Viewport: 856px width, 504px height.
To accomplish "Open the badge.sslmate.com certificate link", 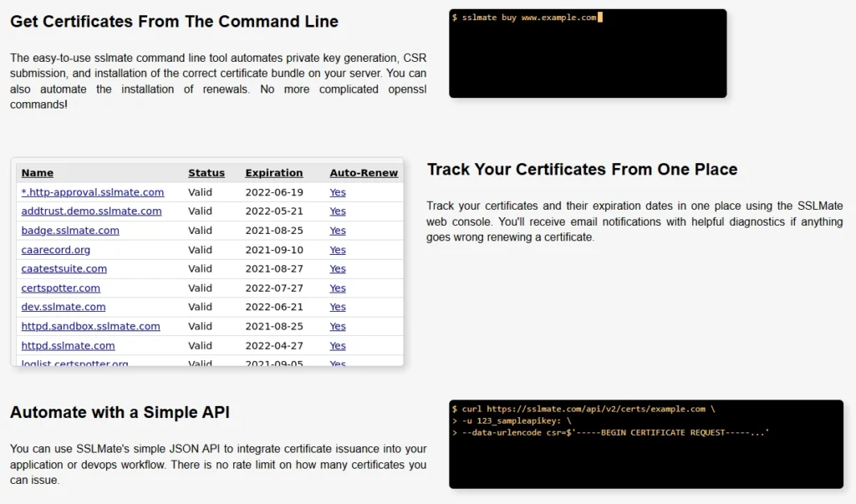I will point(70,231).
